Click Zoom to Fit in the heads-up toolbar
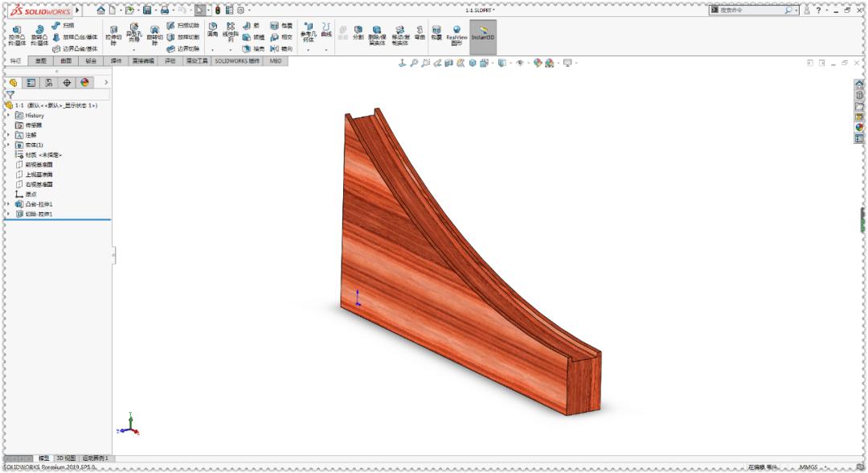Viewport: 868px width, 473px height. (413, 63)
